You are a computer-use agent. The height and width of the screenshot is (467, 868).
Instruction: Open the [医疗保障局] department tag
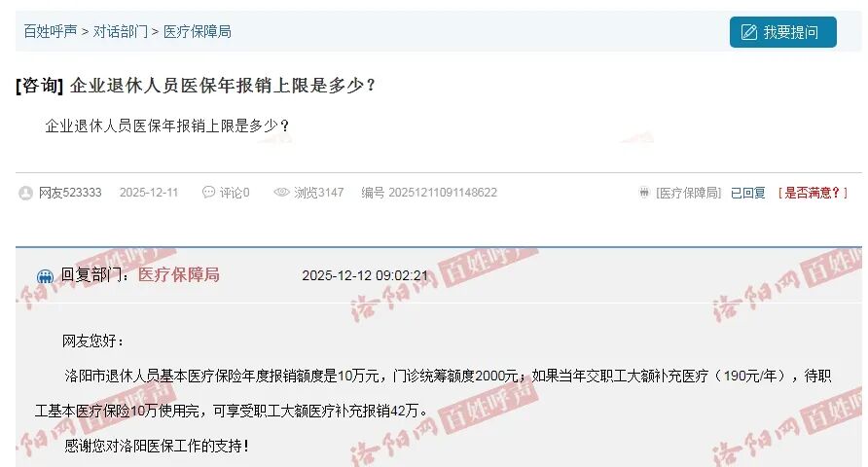pos(689,193)
